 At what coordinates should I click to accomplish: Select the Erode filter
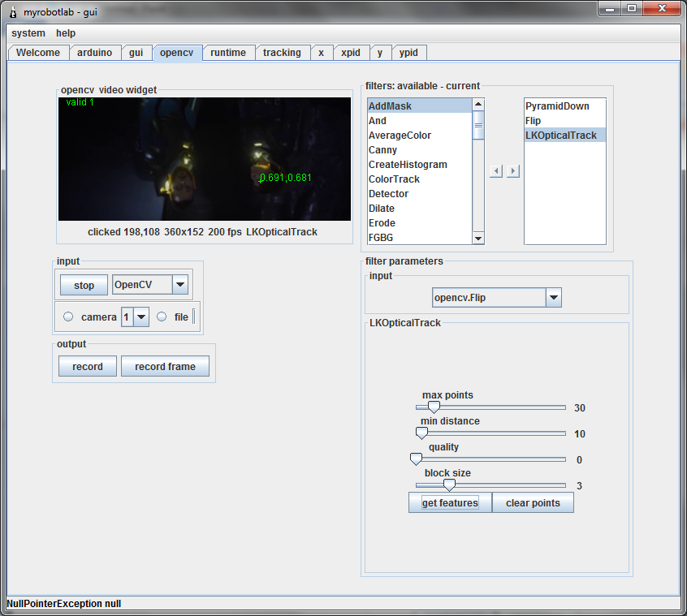pos(420,223)
